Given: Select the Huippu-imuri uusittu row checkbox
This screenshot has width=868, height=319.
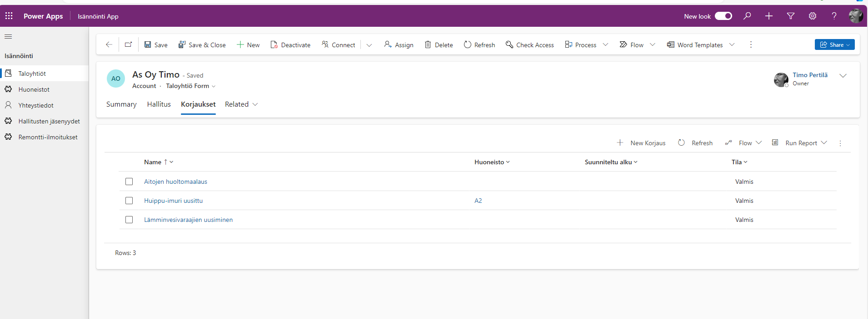Looking at the screenshot, I should (x=129, y=201).
